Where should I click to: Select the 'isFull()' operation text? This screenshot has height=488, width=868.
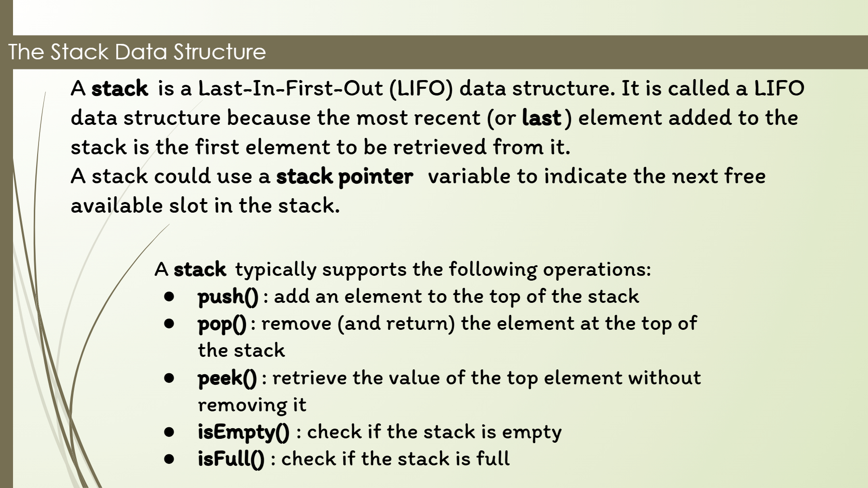click(x=231, y=459)
